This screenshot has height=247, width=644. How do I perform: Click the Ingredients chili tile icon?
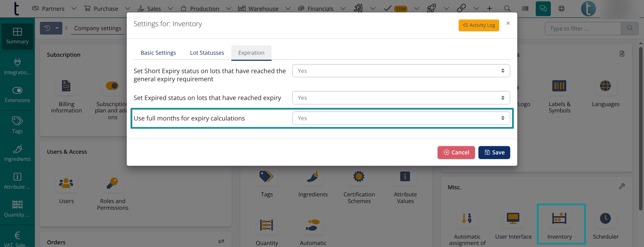313,176
